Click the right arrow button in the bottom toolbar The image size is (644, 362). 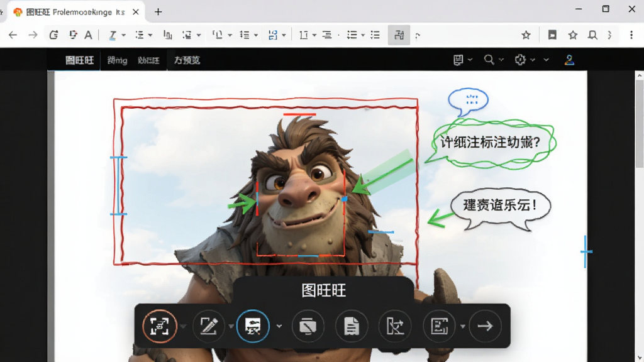point(485,326)
